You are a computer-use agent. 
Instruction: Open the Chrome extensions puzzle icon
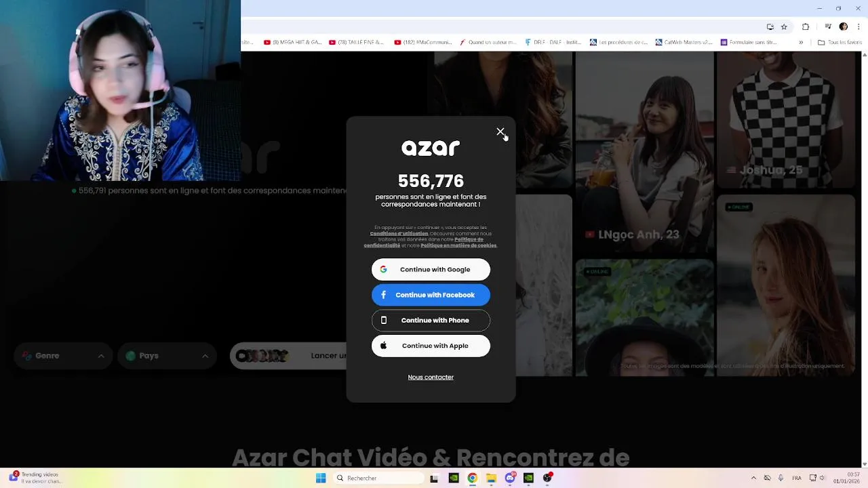tap(806, 26)
